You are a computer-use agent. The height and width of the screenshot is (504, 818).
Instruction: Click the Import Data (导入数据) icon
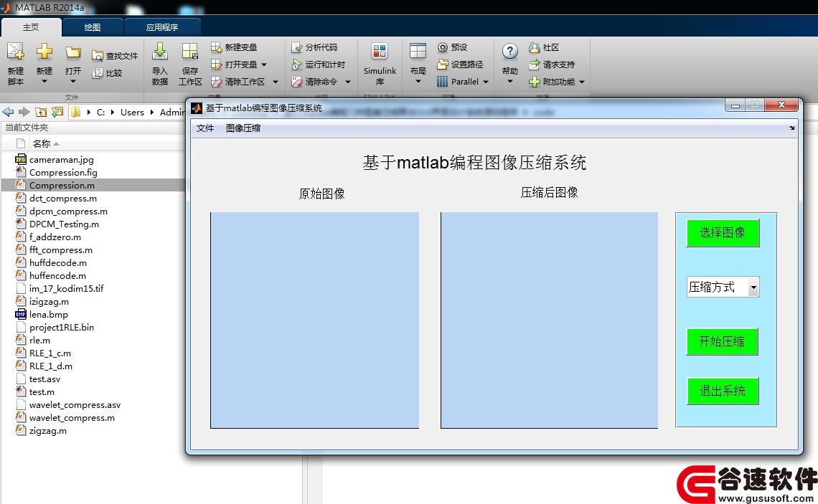pyautogui.click(x=159, y=52)
